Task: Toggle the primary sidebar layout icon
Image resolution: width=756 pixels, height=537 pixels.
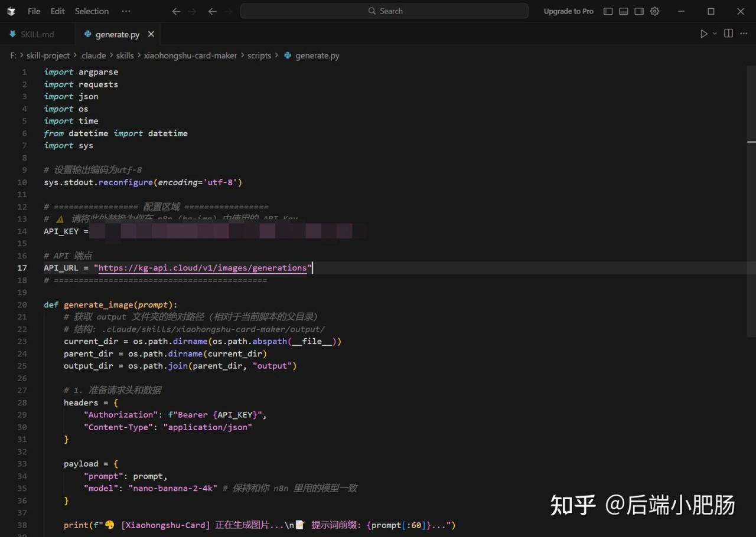Action: 608,11
